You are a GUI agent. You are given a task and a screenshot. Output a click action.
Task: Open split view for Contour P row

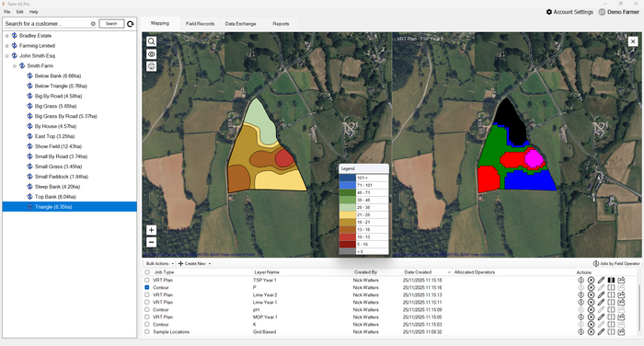(611, 288)
